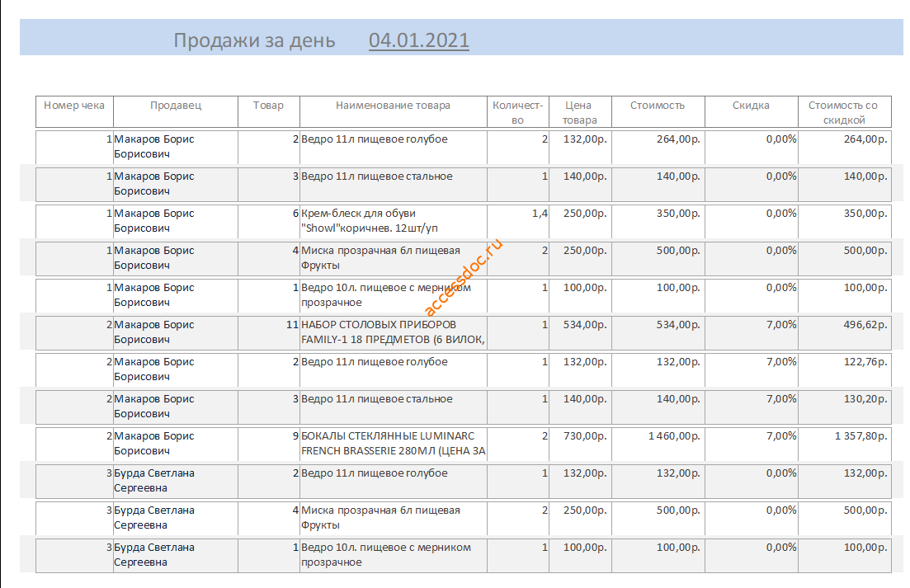Click the "БОКАЛЫ СТЕКЛЯННЫЕ LUMINARC" product name
Image resolution: width=910 pixels, height=588 pixels.
click(x=388, y=436)
